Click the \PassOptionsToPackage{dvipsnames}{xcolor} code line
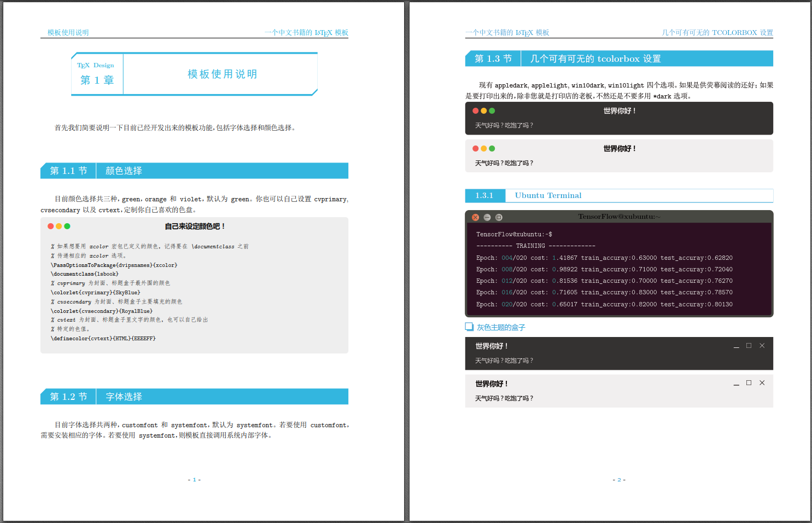812x523 pixels. (x=114, y=265)
